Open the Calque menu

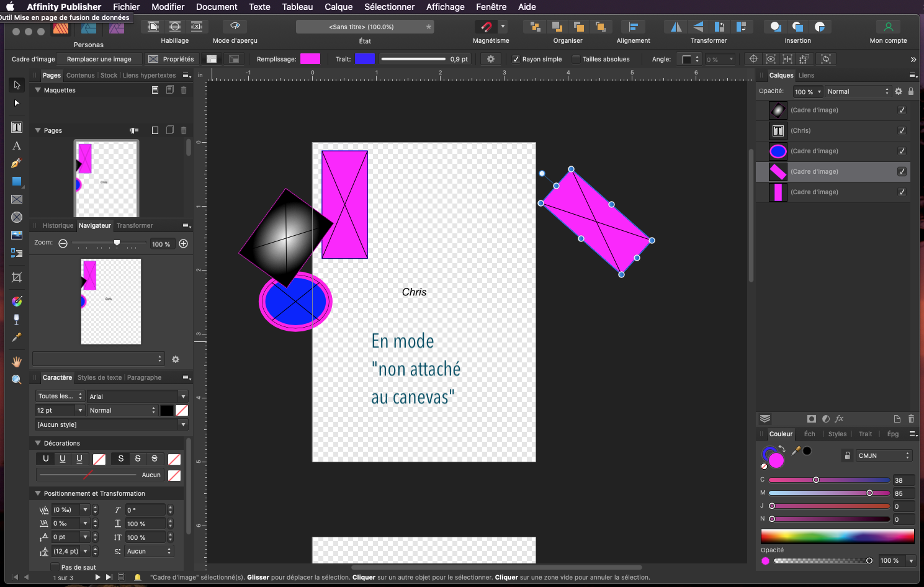click(x=338, y=7)
